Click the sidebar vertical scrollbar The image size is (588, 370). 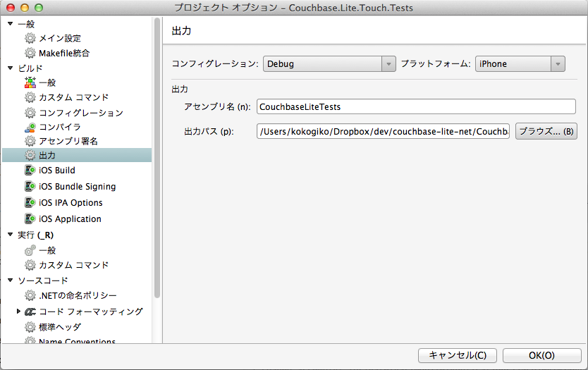[x=157, y=157]
